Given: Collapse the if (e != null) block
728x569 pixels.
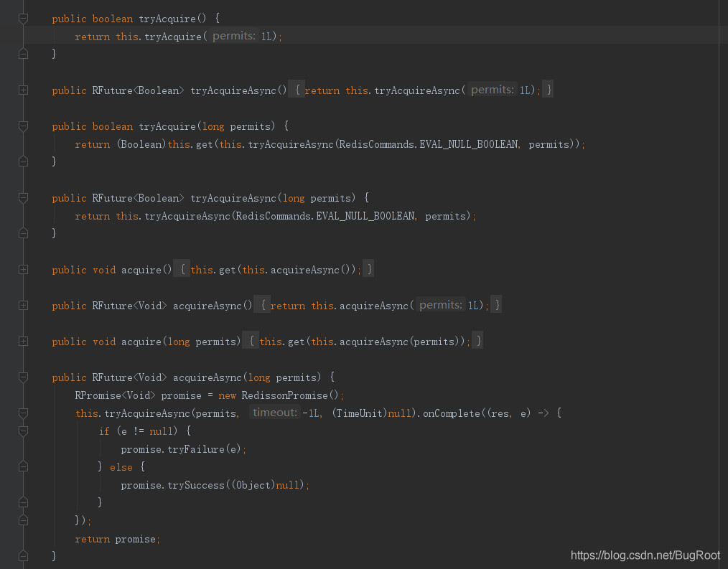Looking at the screenshot, I should tap(23, 431).
